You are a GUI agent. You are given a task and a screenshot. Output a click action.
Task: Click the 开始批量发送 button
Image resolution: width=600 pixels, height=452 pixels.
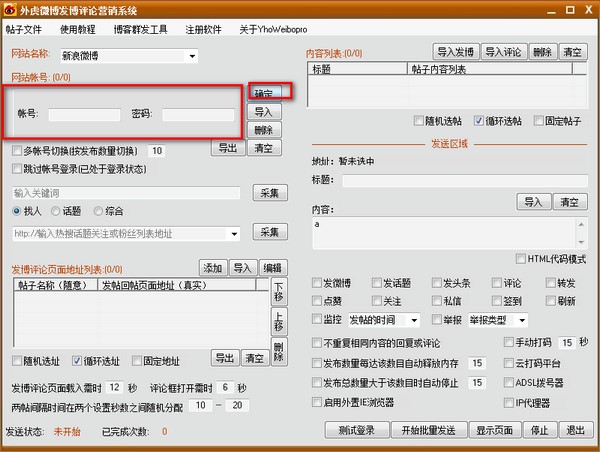[429, 430]
